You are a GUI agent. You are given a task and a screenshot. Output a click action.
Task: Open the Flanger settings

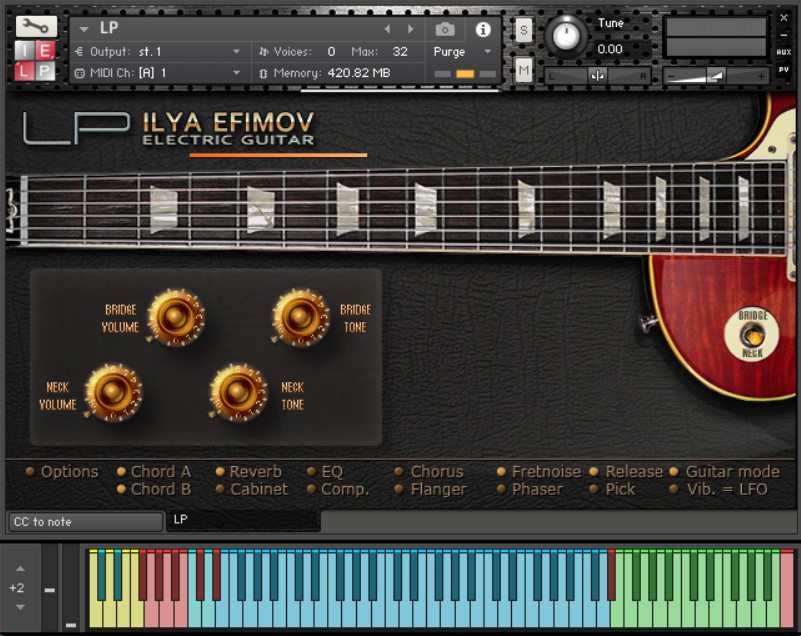[x=431, y=489]
